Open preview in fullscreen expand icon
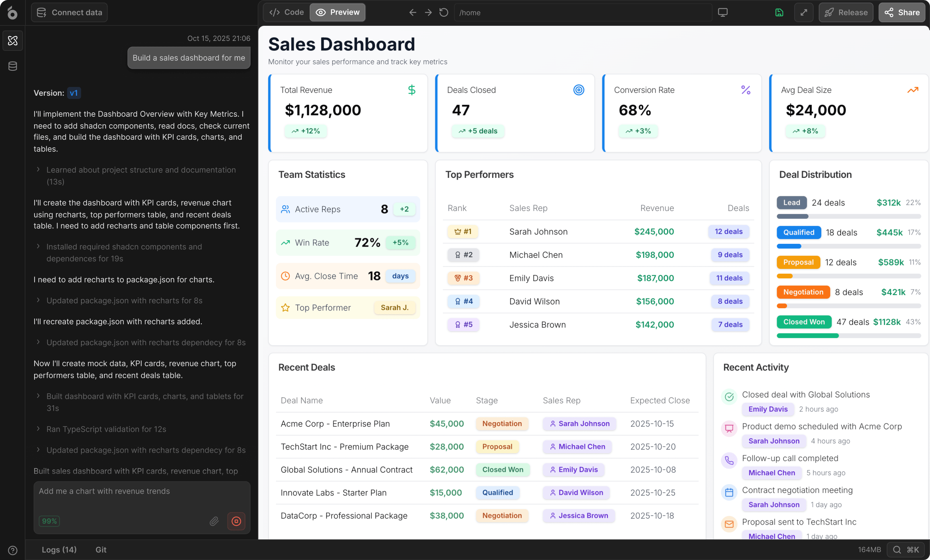 [804, 12]
